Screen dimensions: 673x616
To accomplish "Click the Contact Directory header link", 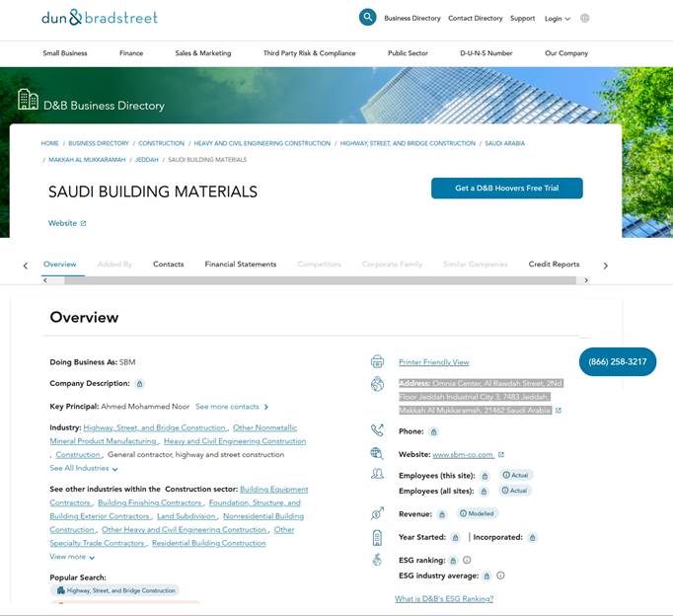I will point(475,19).
